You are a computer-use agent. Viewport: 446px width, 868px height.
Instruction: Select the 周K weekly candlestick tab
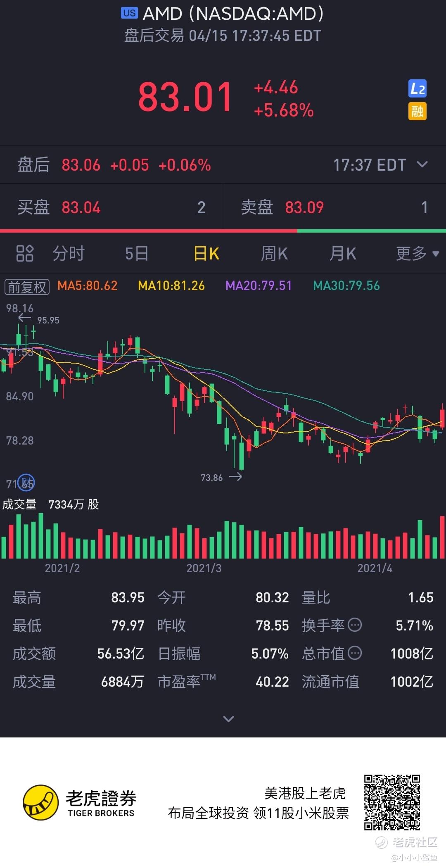274,253
